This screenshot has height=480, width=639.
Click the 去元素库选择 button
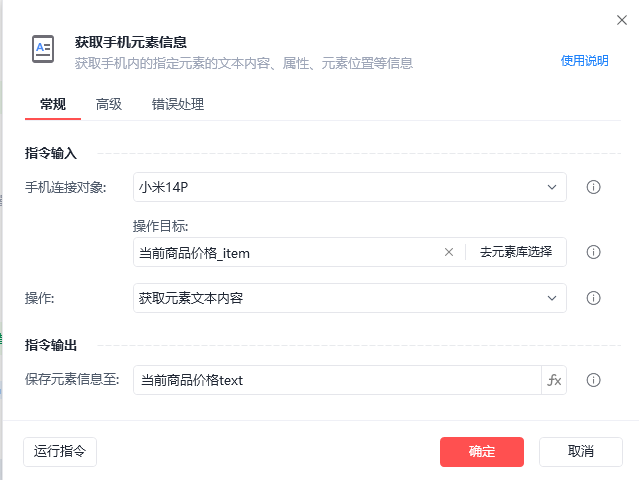point(516,252)
